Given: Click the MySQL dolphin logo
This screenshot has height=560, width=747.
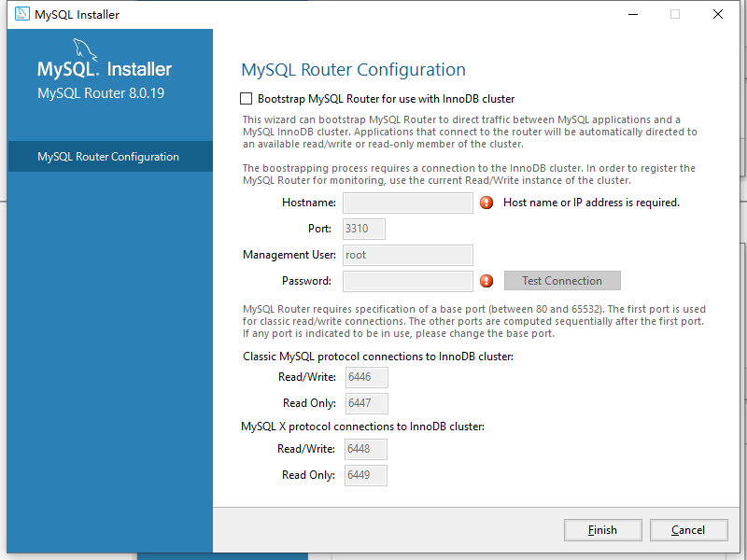Looking at the screenshot, I should pos(85,50).
